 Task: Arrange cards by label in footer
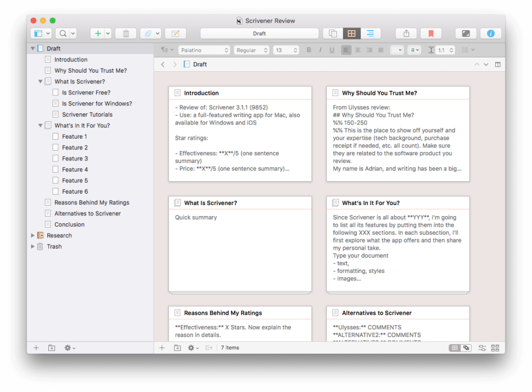point(482,348)
